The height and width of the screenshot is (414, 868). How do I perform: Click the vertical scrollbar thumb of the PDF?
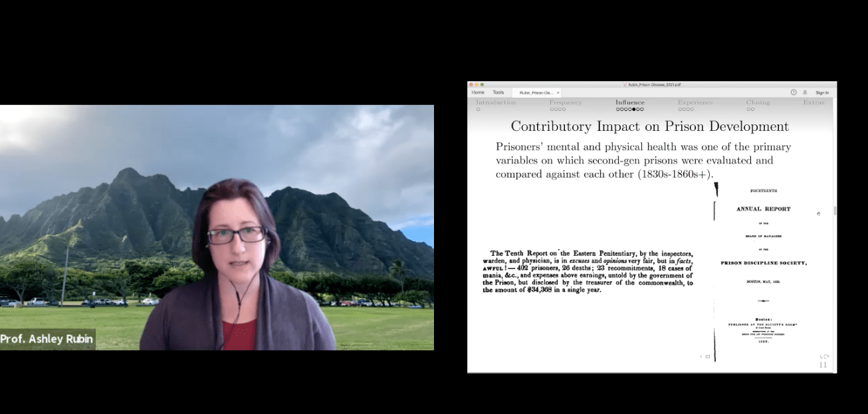point(835,211)
